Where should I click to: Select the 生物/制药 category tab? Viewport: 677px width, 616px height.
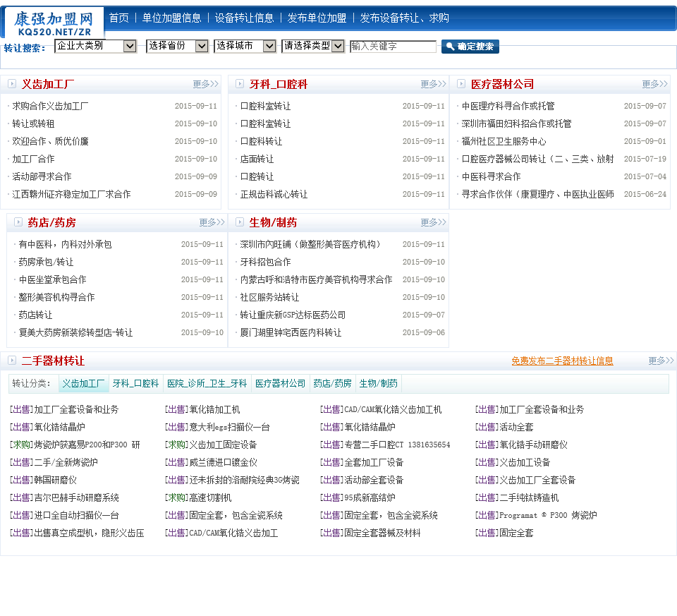click(x=378, y=383)
